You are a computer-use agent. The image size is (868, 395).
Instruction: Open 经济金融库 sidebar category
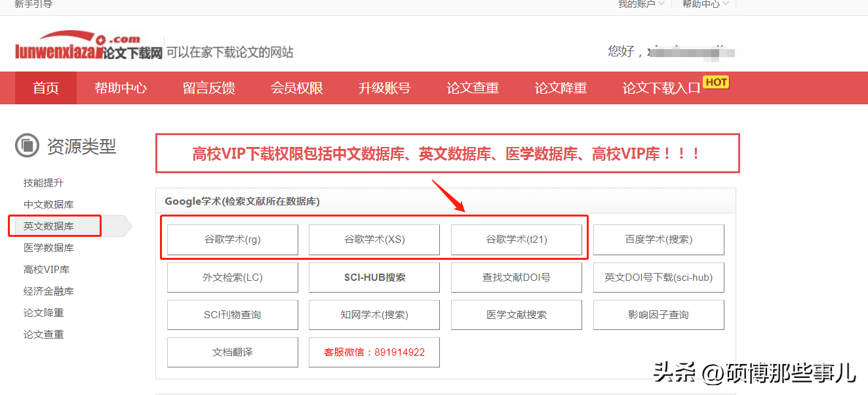pyautogui.click(x=49, y=291)
